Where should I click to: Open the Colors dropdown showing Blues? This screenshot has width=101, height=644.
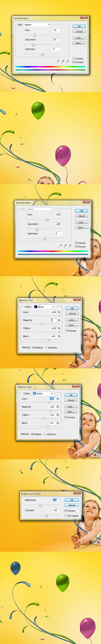[44, 307]
